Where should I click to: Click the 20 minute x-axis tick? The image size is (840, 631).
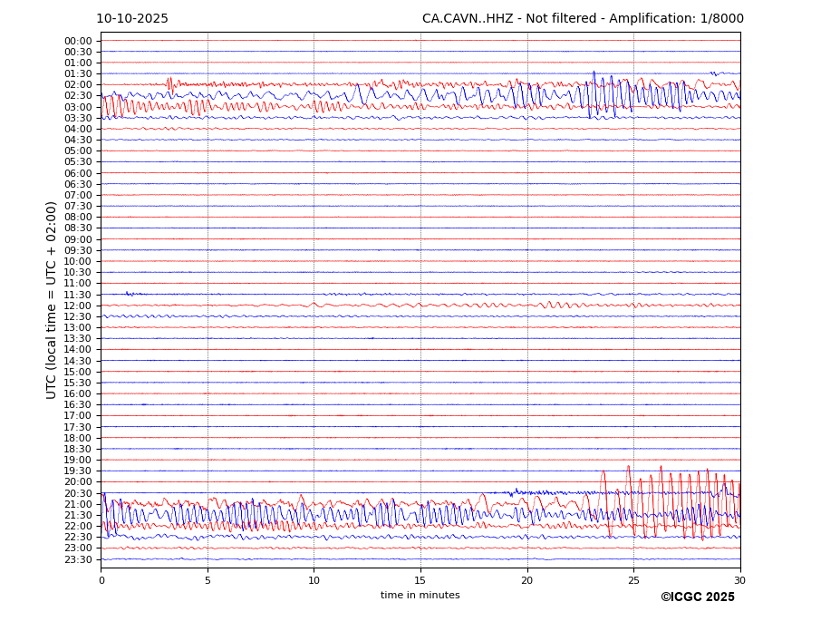(x=527, y=580)
